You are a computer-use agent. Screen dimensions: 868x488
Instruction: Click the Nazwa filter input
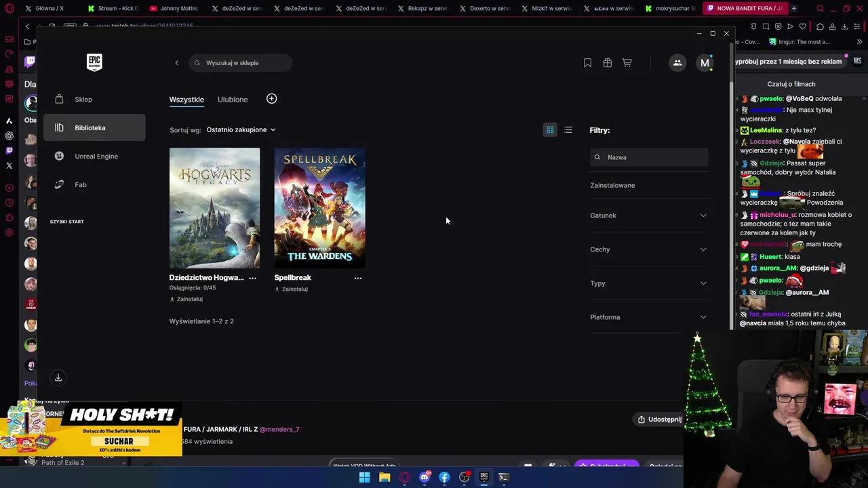pos(649,157)
